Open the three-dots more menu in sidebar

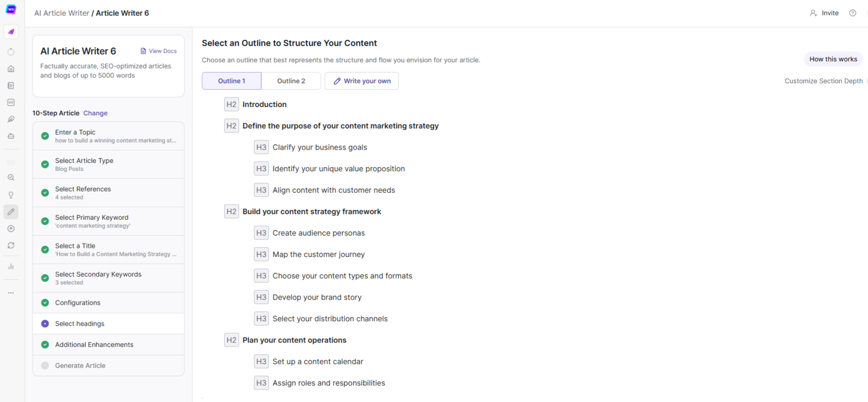pyautogui.click(x=11, y=293)
